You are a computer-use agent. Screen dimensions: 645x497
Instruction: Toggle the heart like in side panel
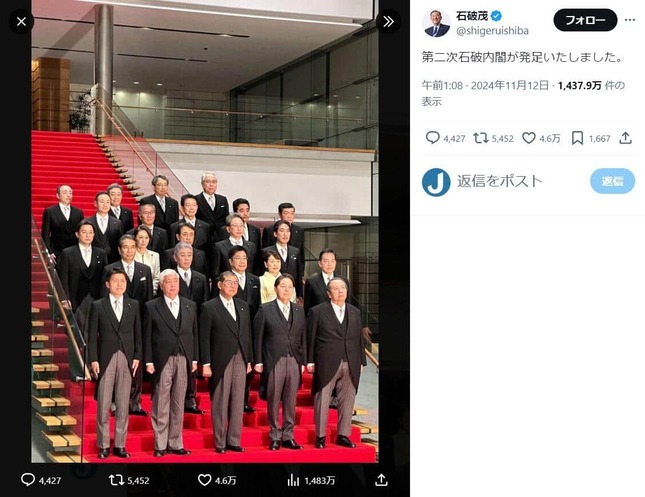point(529,138)
